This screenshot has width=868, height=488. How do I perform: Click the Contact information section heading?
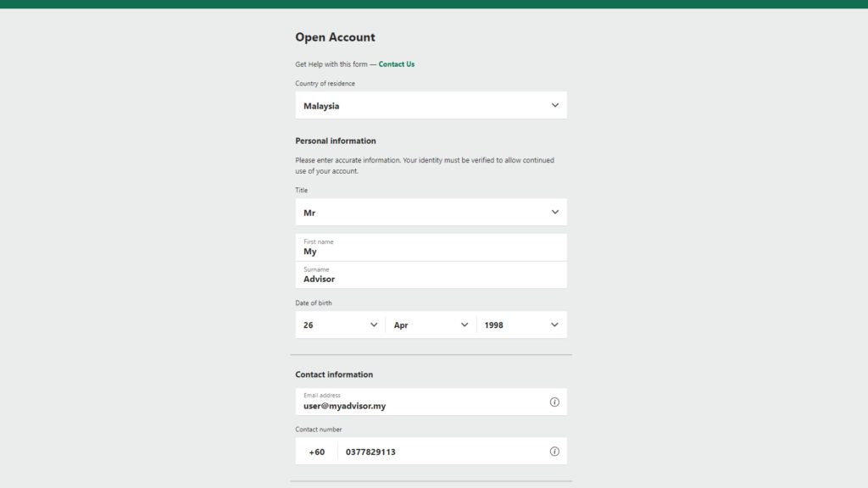[x=334, y=374]
